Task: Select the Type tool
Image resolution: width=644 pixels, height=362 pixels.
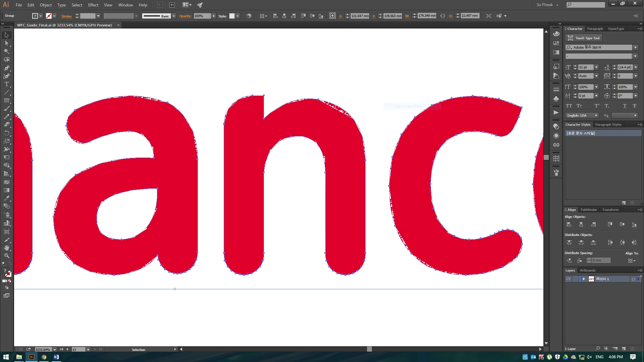Action: coord(7,84)
